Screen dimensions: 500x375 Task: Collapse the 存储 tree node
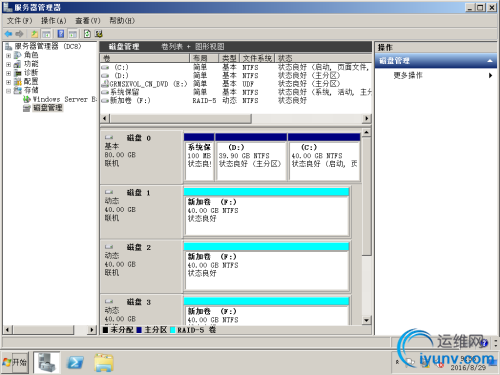(9, 91)
